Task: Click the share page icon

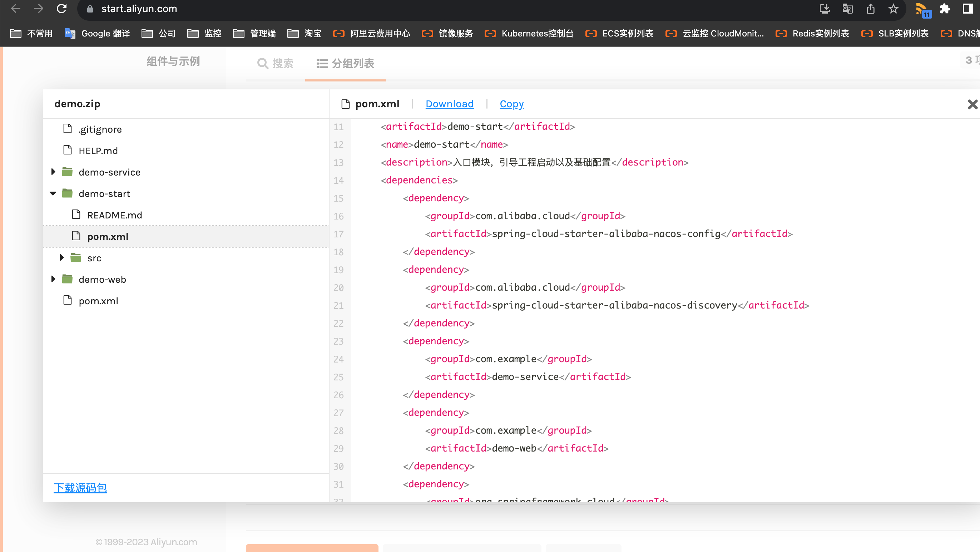Action: pos(870,9)
